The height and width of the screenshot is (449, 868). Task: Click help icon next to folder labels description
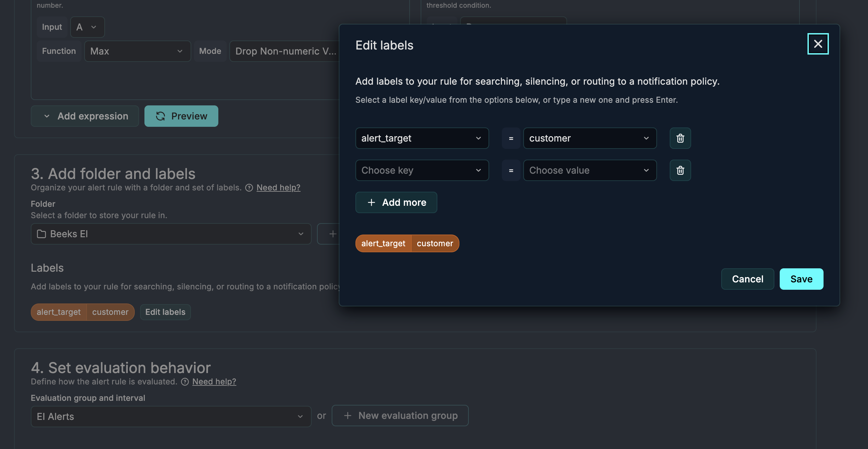(249, 188)
